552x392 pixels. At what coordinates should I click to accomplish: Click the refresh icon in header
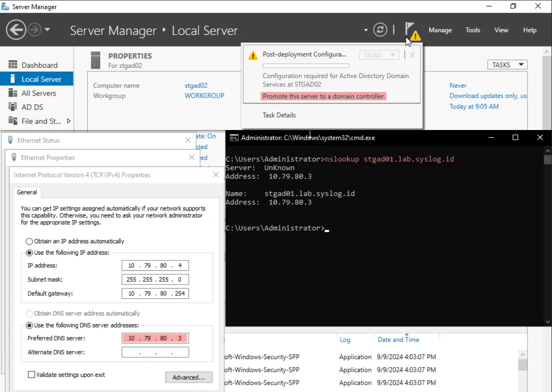pyautogui.click(x=380, y=30)
